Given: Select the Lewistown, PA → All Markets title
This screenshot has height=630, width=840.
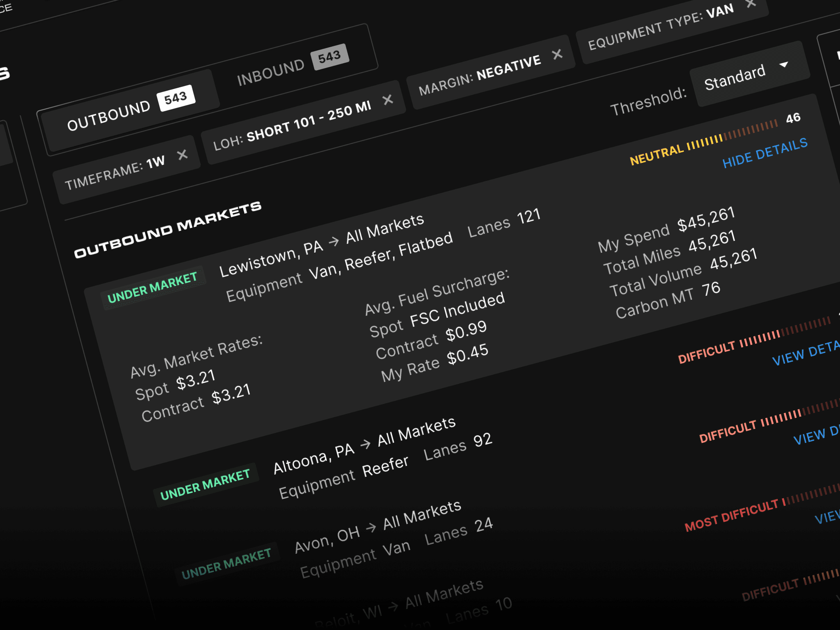Looking at the screenshot, I should pyautogui.click(x=322, y=246).
